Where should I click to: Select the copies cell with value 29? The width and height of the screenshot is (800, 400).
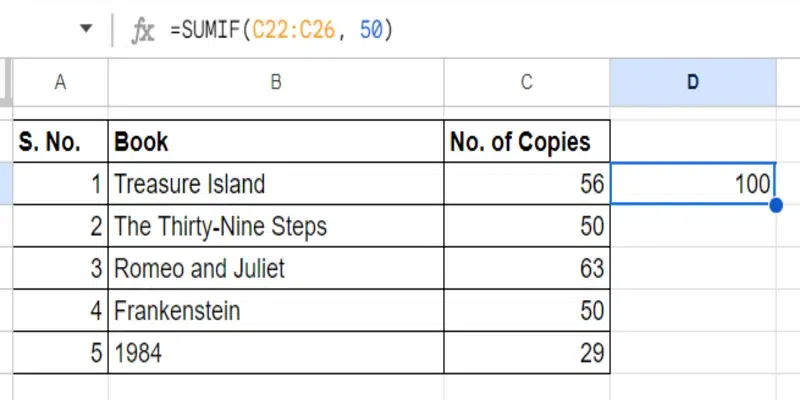527,353
